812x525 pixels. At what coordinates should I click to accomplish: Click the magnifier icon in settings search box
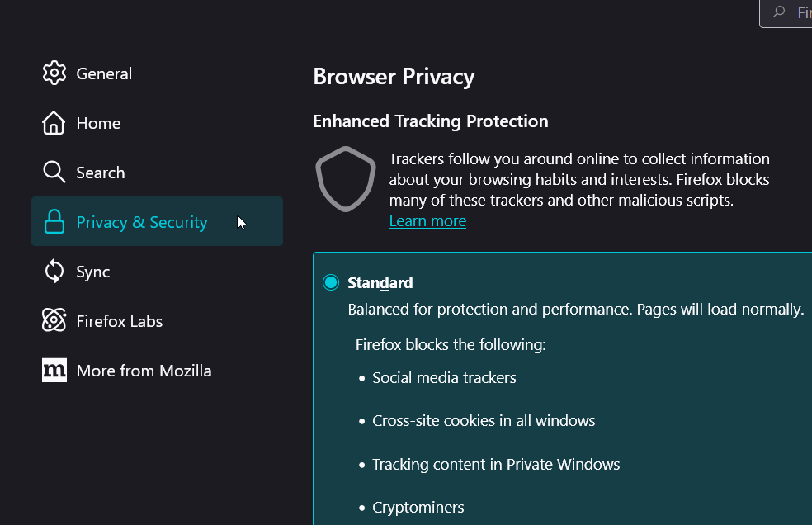point(778,12)
